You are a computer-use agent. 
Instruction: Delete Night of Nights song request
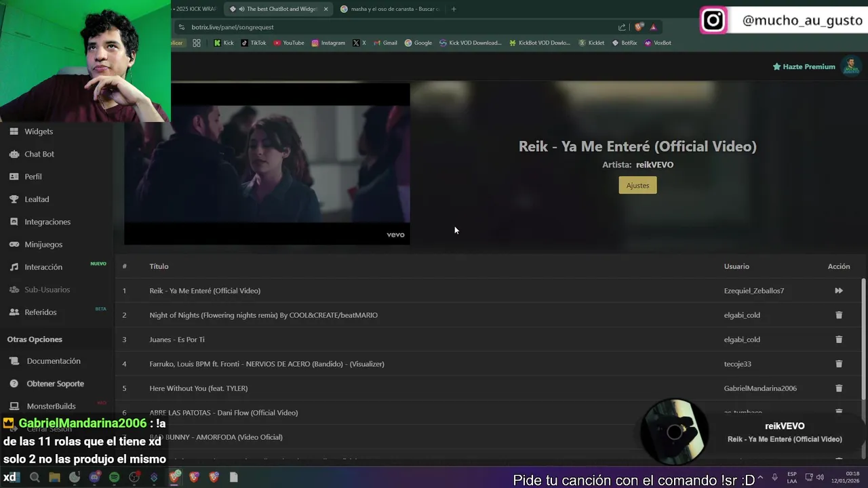839,315
